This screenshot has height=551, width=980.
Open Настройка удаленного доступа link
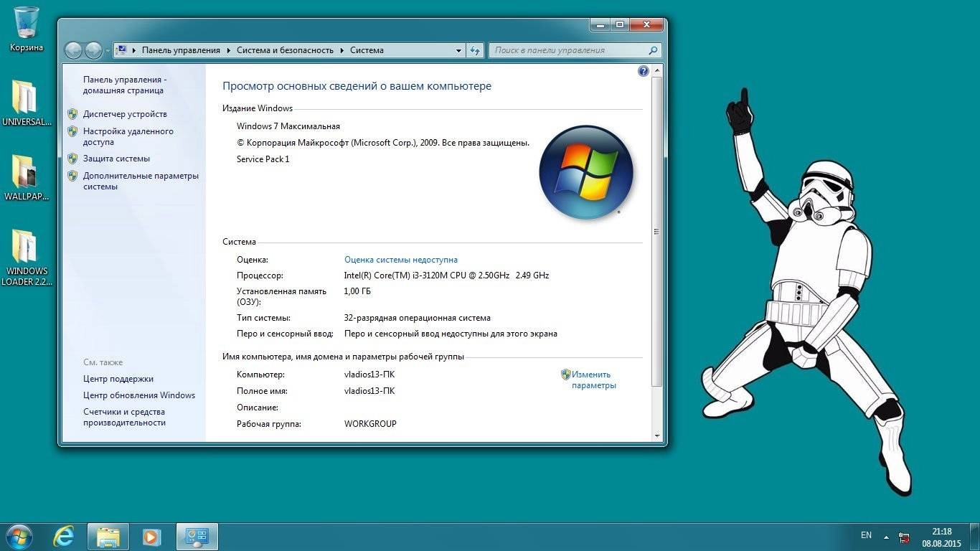(x=128, y=137)
